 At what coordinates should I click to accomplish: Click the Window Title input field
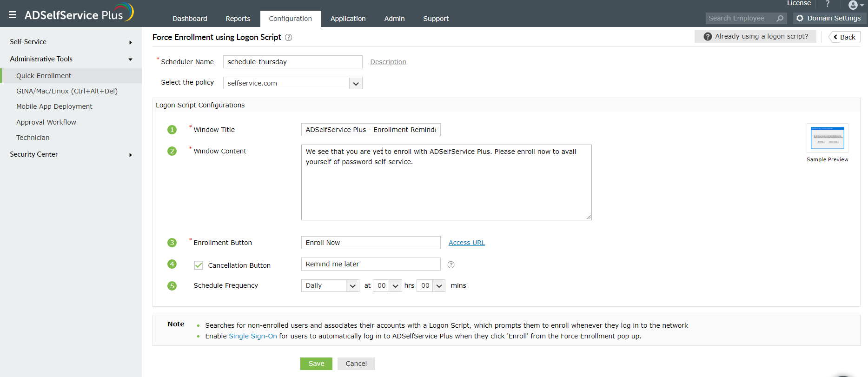[x=371, y=130]
